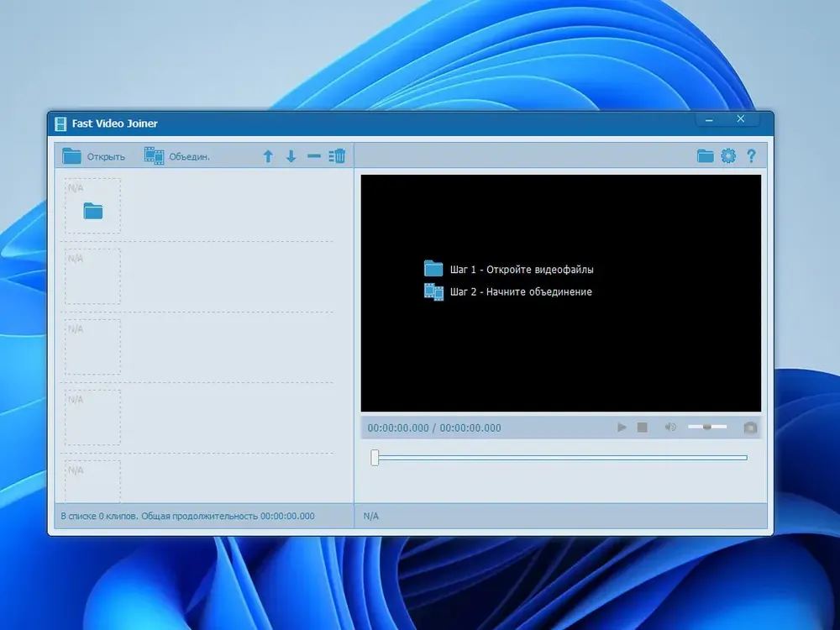Click the Открыть folder button in toolbar
The height and width of the screenshot is (630, 840).
pos(94,156)
